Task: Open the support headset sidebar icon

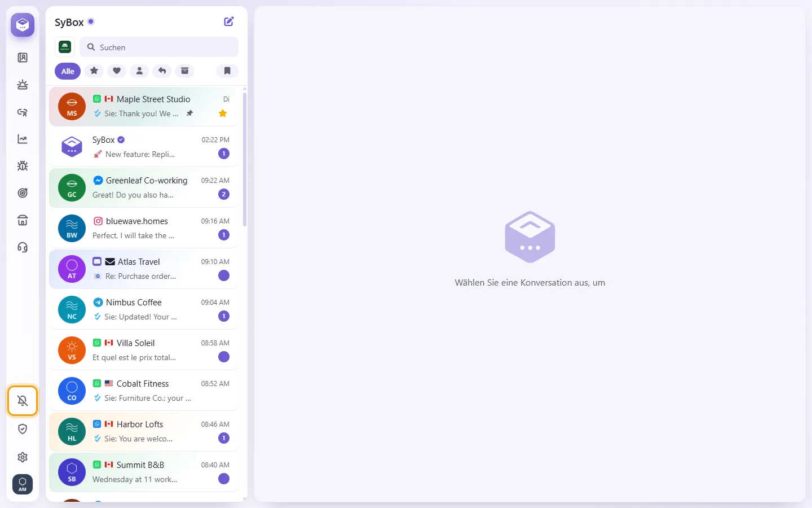Action: coord(23,247)
